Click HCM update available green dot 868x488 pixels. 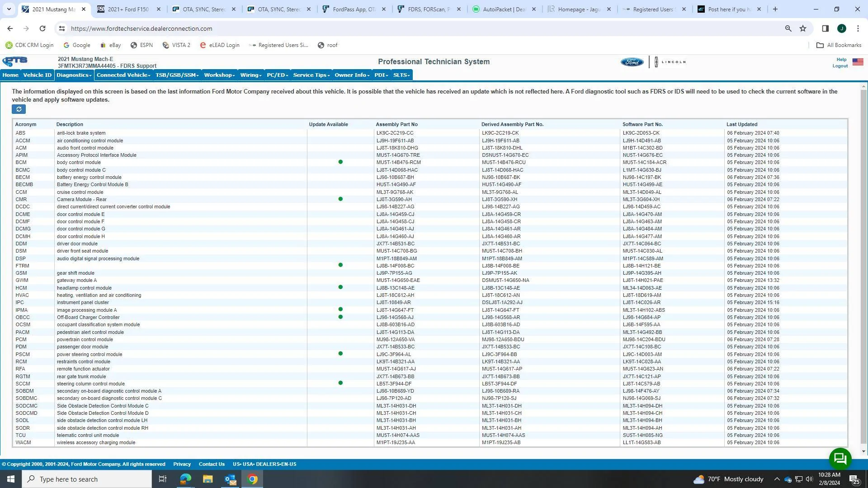pos(340,287)
